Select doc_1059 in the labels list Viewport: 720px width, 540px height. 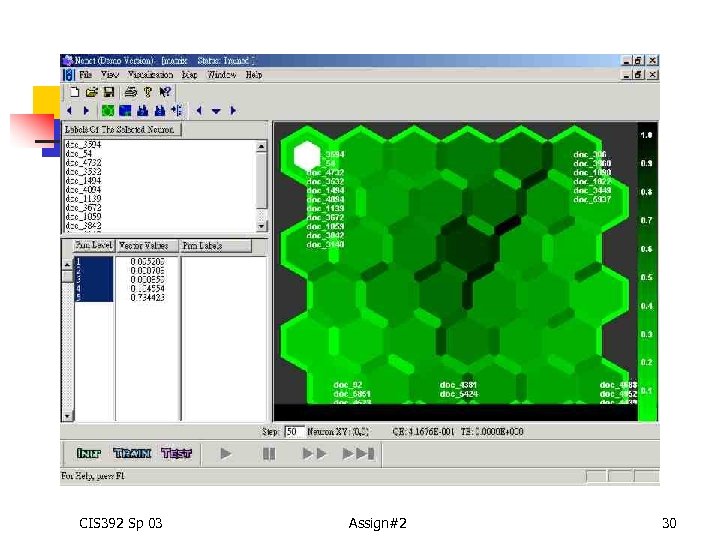point(83,217)
